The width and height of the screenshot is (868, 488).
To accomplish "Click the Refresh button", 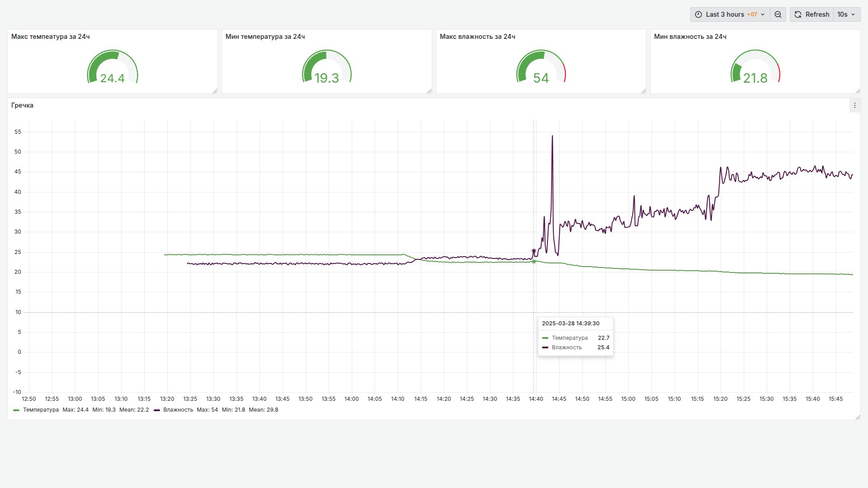I will [x=817, y=14].
